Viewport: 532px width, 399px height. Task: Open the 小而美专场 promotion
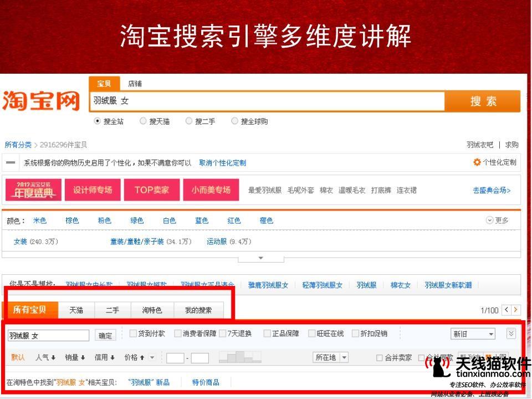(211, 190)
